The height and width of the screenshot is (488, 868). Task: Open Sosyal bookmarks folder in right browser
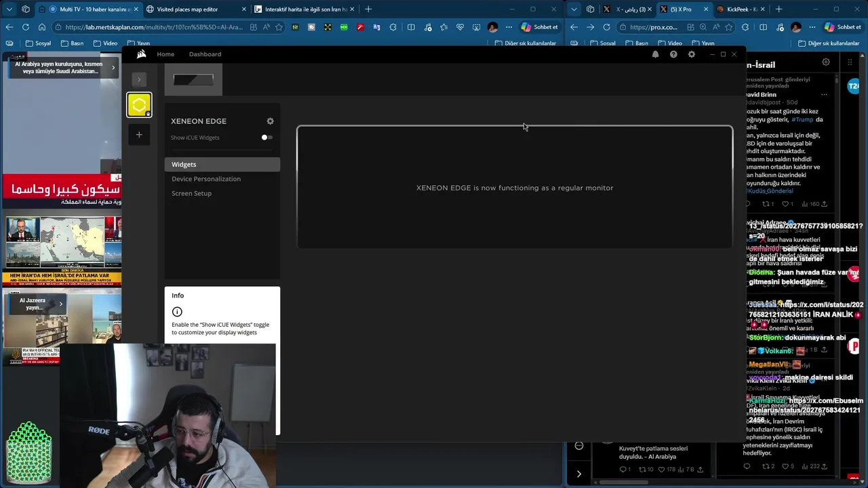602,43
